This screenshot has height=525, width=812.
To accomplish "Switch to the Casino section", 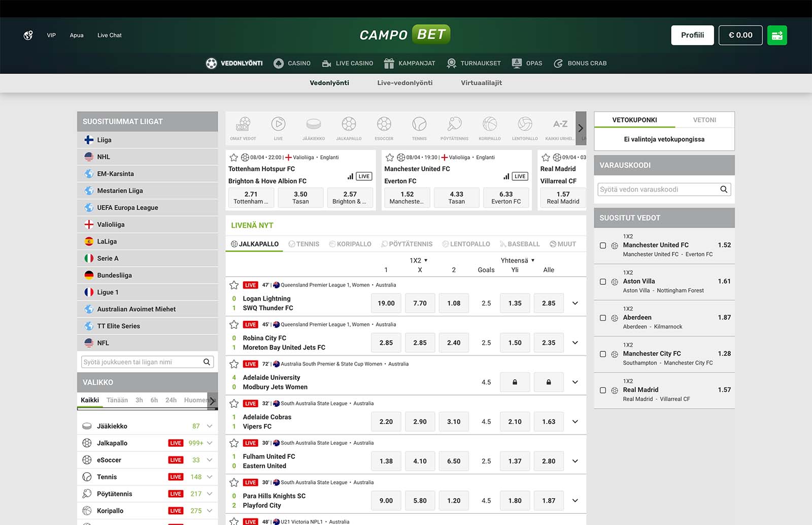I will point(292,63).
